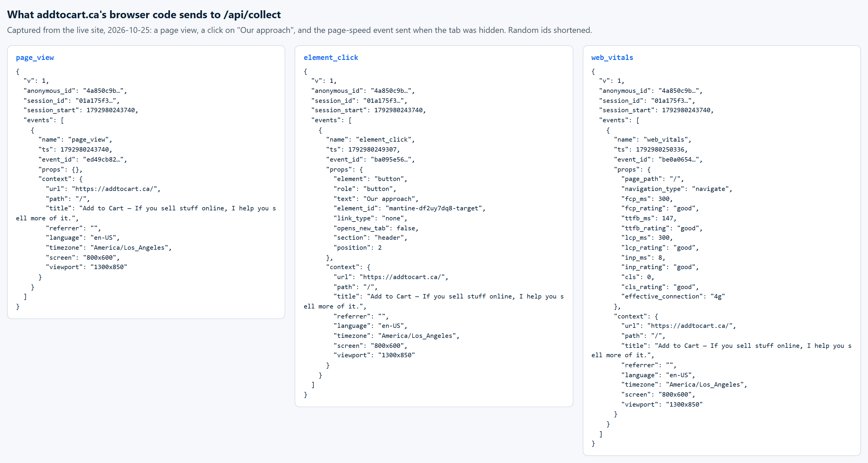Click the "cls_rating": "good" line
The height and width of the screenshot is (463, 868).
coord(660,287)
